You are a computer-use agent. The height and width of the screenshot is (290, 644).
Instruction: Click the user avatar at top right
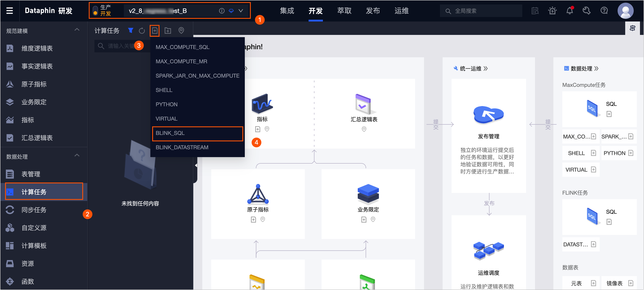point(625,11)
